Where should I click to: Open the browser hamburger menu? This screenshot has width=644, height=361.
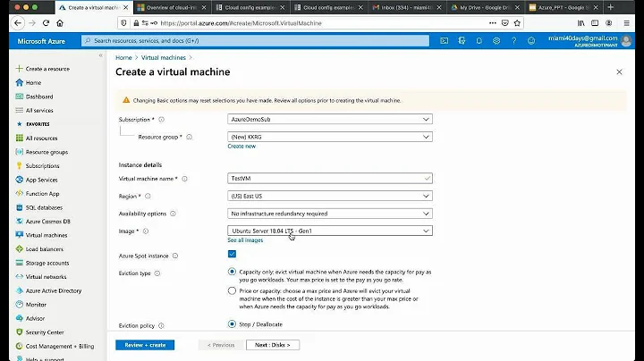(626, 23)
